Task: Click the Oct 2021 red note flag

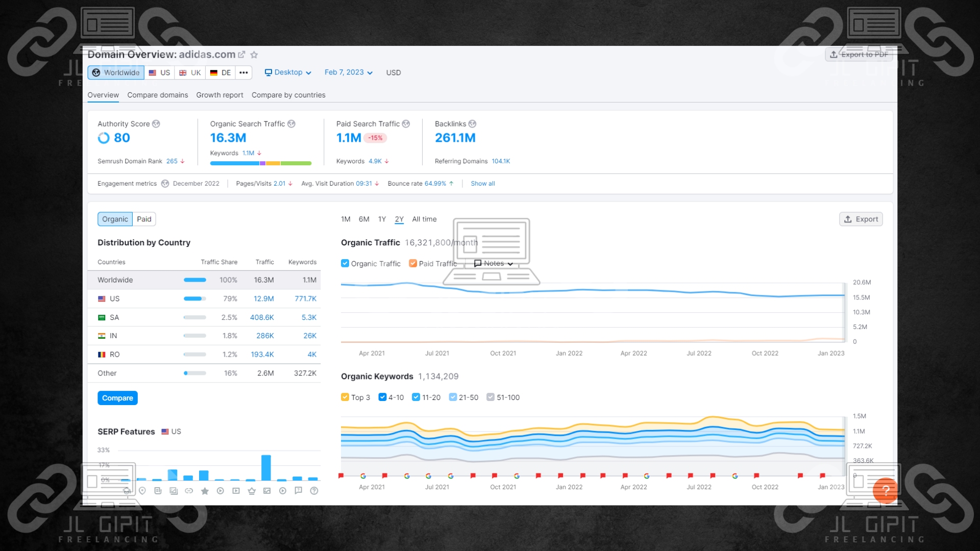Action: tap(494, 475)
